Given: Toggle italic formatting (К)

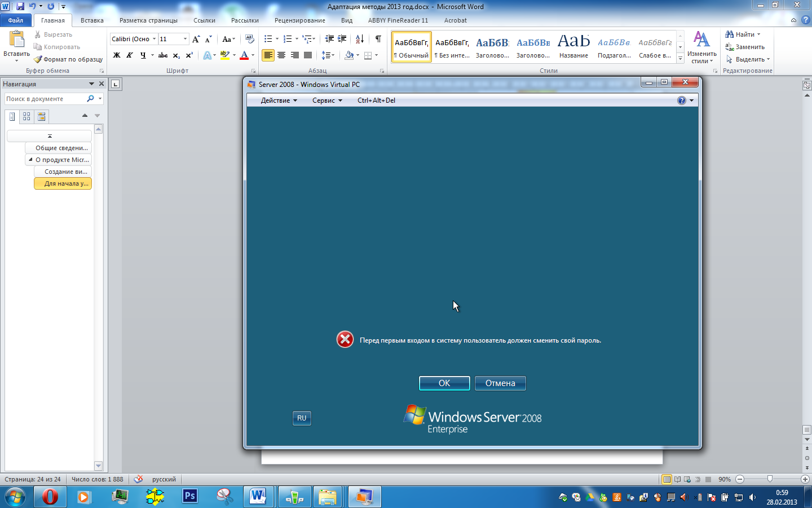Looking at the screenshot, I should tap(130, 55).
